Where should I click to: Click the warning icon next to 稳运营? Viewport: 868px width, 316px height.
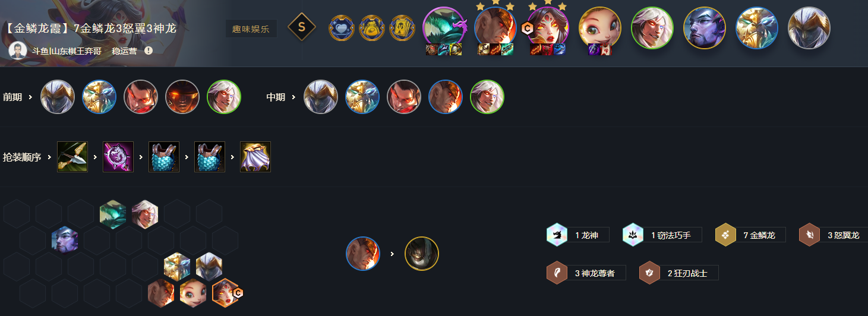point(149,50)
